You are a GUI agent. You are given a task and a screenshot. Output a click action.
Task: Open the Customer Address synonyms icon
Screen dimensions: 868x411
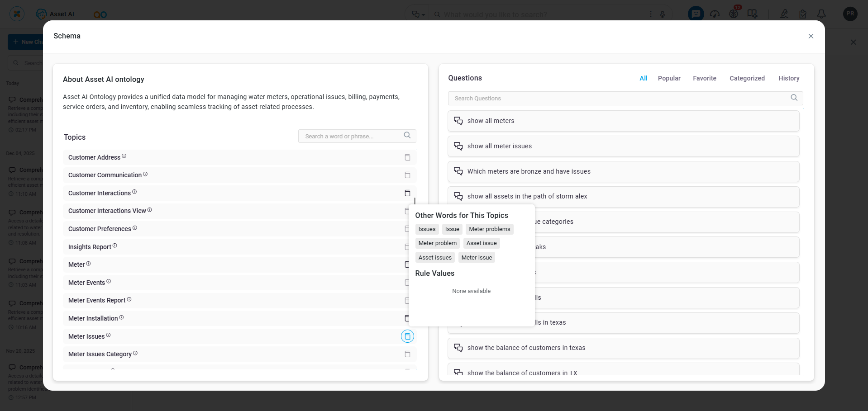pos(407,157)
